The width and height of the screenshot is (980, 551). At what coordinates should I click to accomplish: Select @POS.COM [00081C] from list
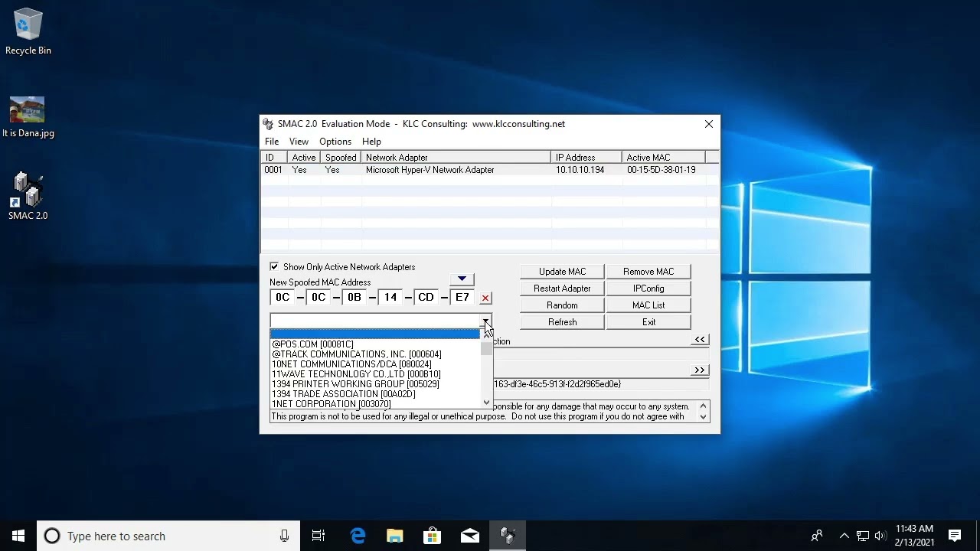pyautogui.click(x=375, y=344)
